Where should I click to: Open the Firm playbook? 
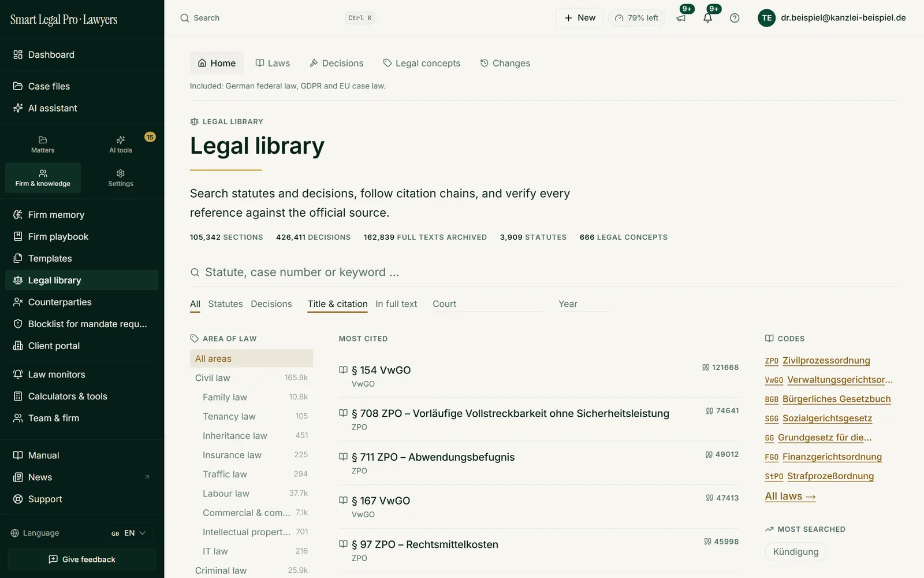[x=81, y=236]
